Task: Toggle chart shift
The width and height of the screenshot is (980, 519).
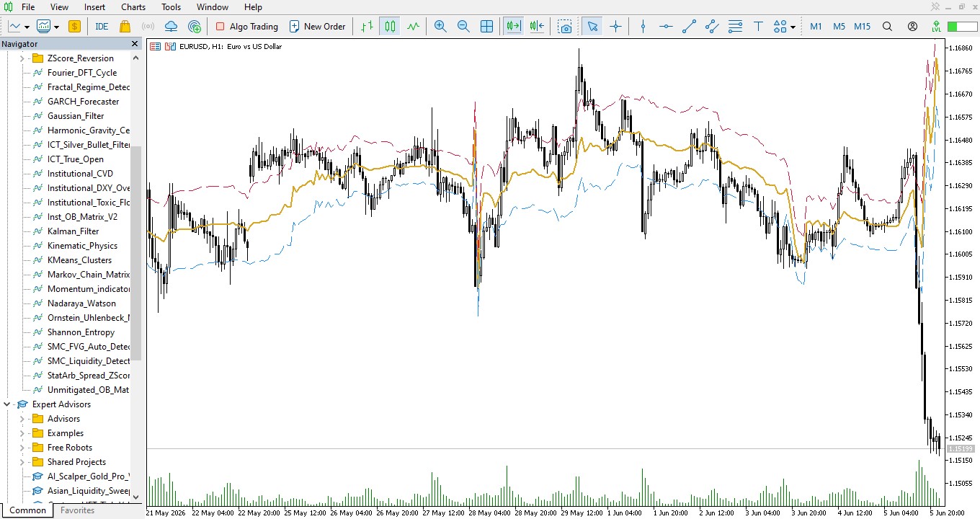Action: point(537,27)
